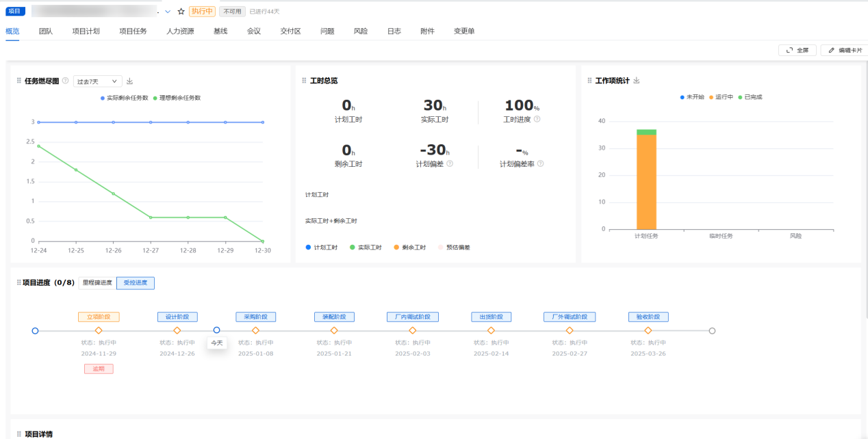868x439 pixels.
Task: Open the 日志 tab
Action: coord(394,31)
